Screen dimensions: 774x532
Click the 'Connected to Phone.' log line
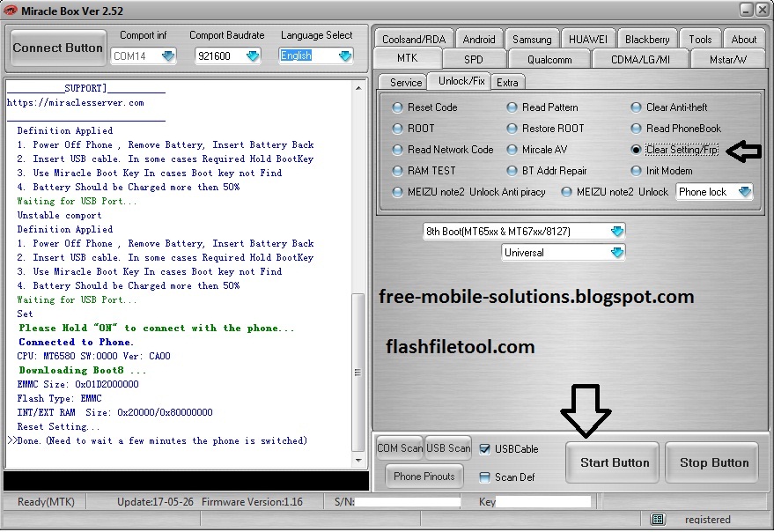coord(76,342)
